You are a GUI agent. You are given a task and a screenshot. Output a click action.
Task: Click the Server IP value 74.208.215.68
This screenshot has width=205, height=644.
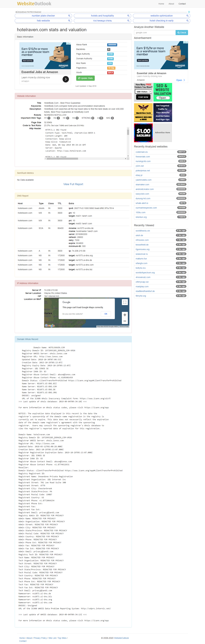tap(51, 290)
